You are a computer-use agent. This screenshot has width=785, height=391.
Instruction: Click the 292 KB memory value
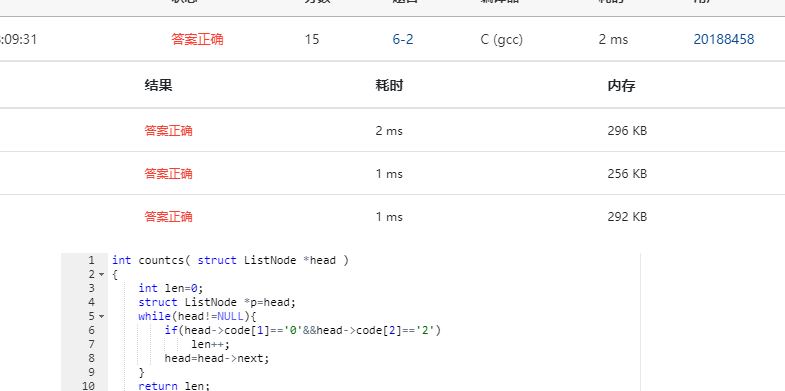627,217
